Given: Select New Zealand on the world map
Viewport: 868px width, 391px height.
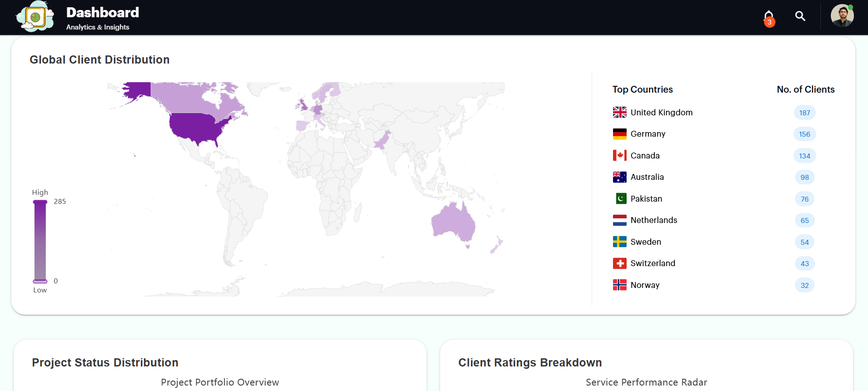Looking at the screenshot, I should click(496, 244).
